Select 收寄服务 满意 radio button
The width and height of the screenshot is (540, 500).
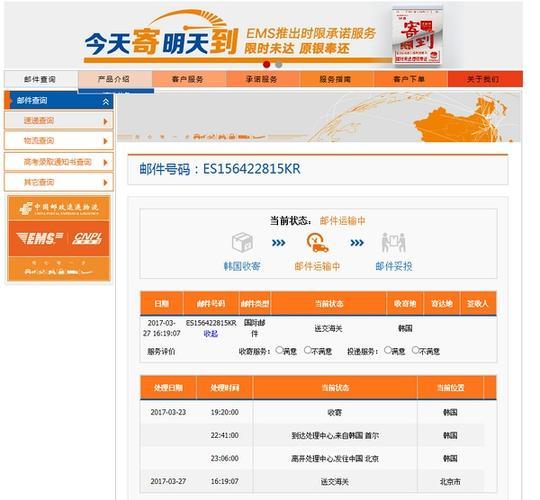279,350
